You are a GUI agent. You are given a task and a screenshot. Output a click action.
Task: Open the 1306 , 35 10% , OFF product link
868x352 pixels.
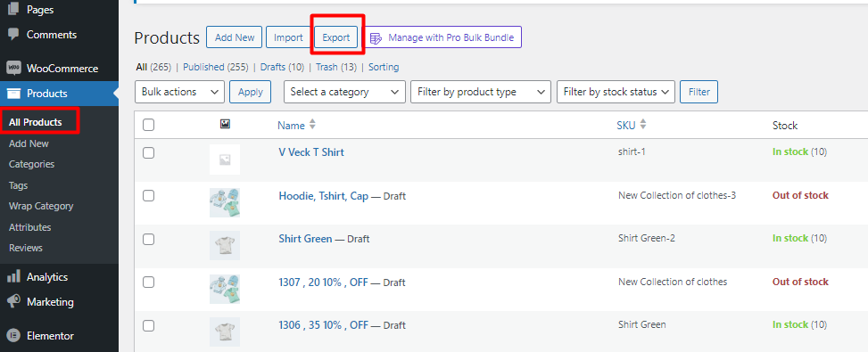coord(323,325)
